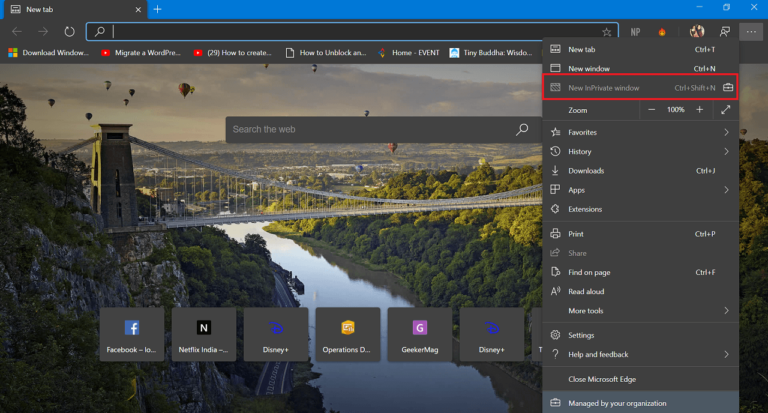Image resolution: width=768 pixels, height=413 pixels.
Task: Open a new tab with plus button
Action: pyautogui.click(x=157, y=9)
